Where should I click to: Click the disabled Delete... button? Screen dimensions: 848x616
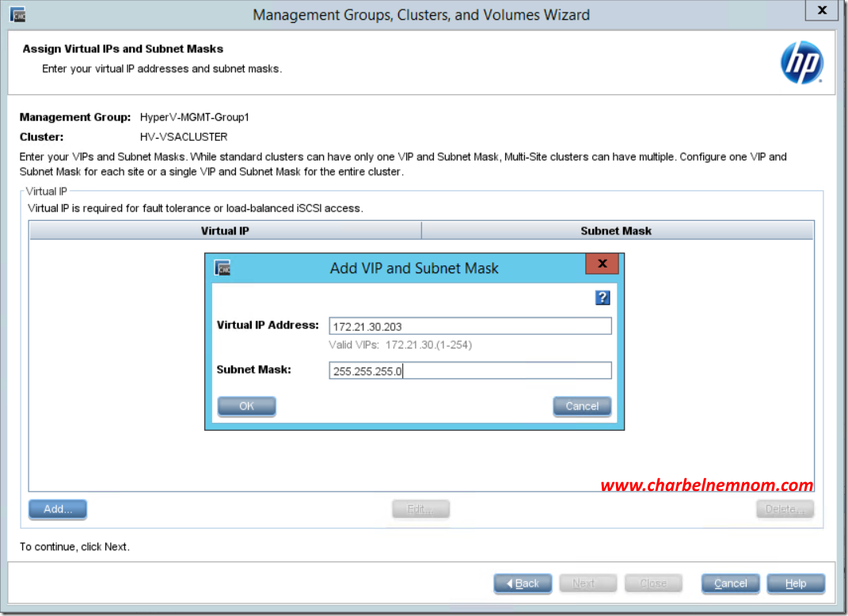pos(785,509)
